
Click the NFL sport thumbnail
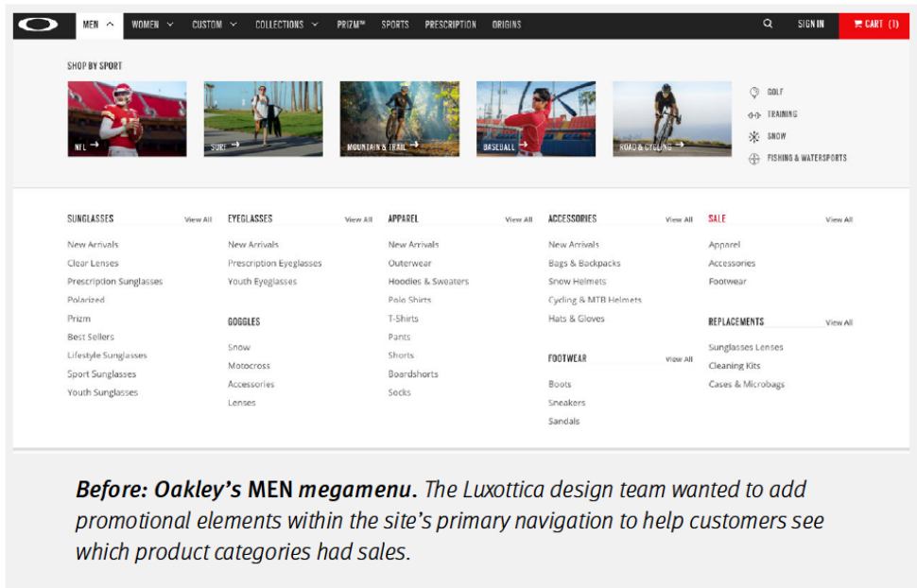pos(127,118)
